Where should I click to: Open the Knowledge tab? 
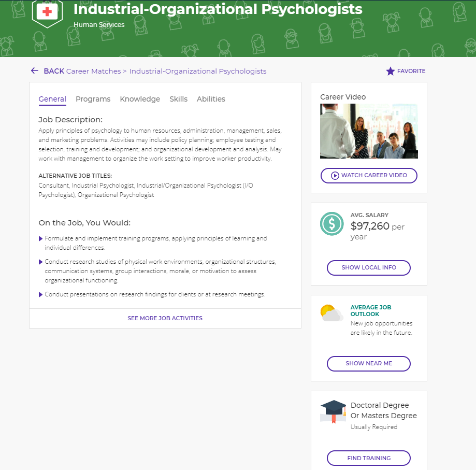140,99
